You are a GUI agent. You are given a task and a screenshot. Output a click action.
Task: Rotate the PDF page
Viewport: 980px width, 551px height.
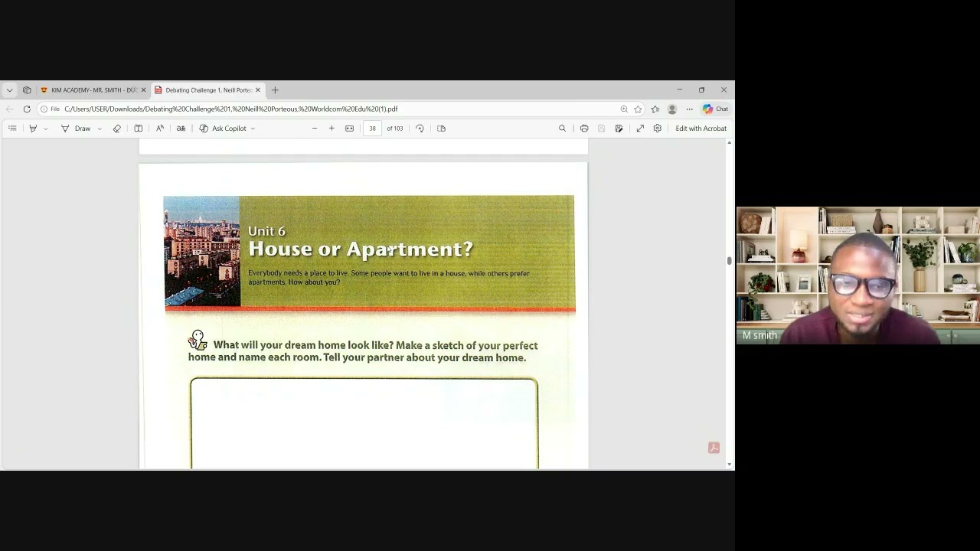[x=420, y=129]
